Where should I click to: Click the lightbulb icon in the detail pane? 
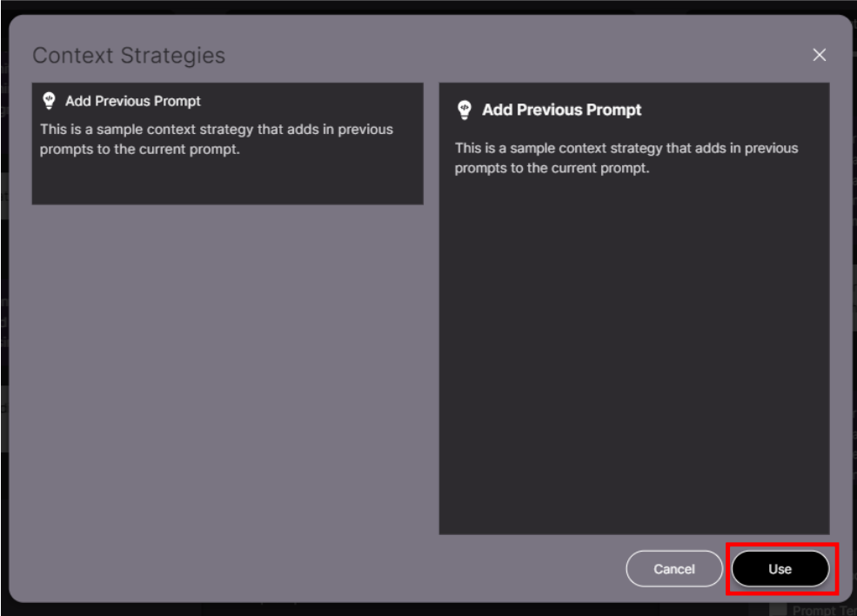(465, 110)
